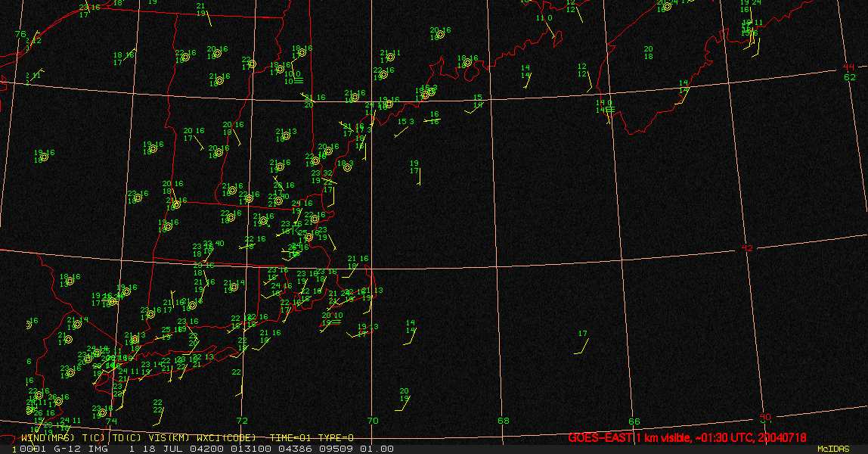Click the longitude label 72
Viewport: 868px width, 454px height.
click(x=242, y=421)
